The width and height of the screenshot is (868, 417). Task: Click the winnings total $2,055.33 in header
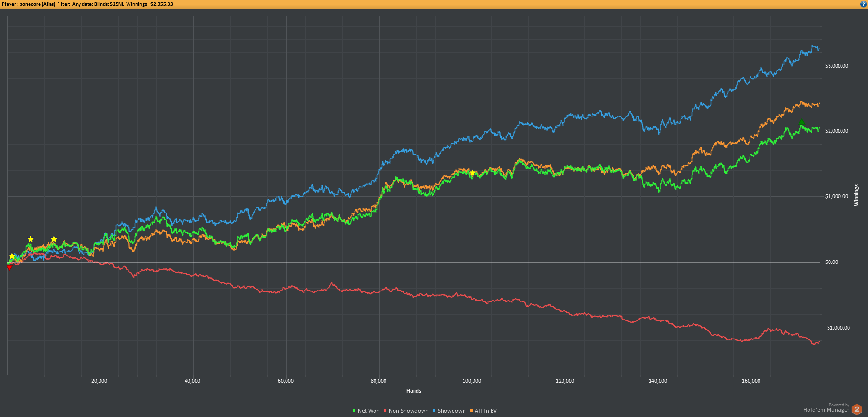pos(162,4)
